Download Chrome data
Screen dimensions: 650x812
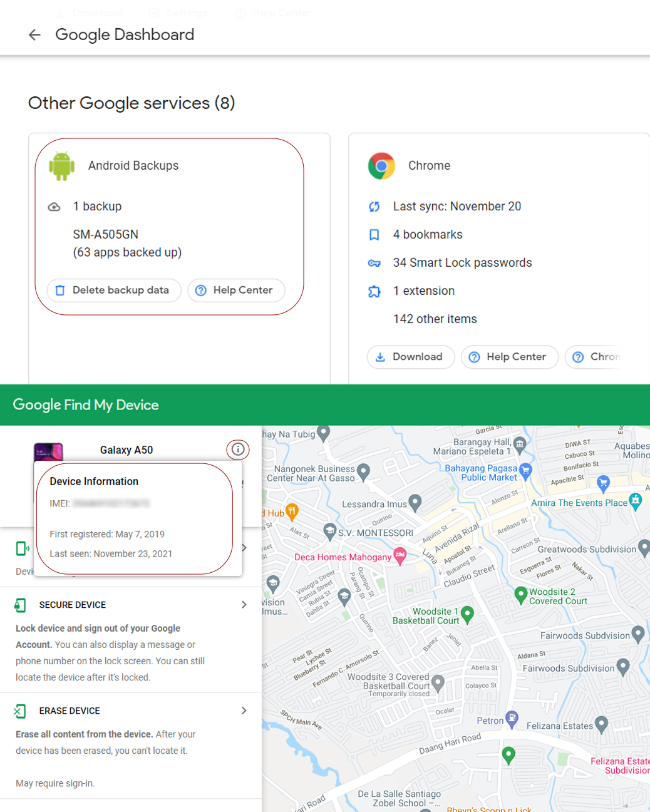point(410,357)
